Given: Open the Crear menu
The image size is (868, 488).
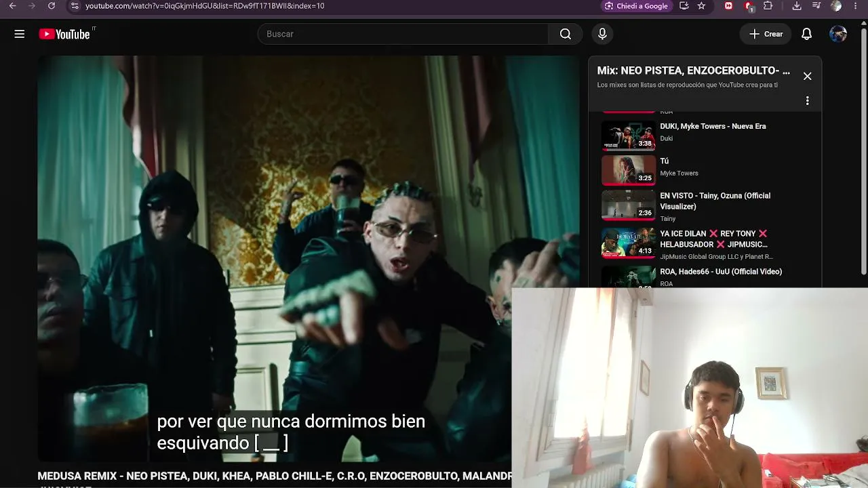Looking at the screenshot, I should (766, 34).
